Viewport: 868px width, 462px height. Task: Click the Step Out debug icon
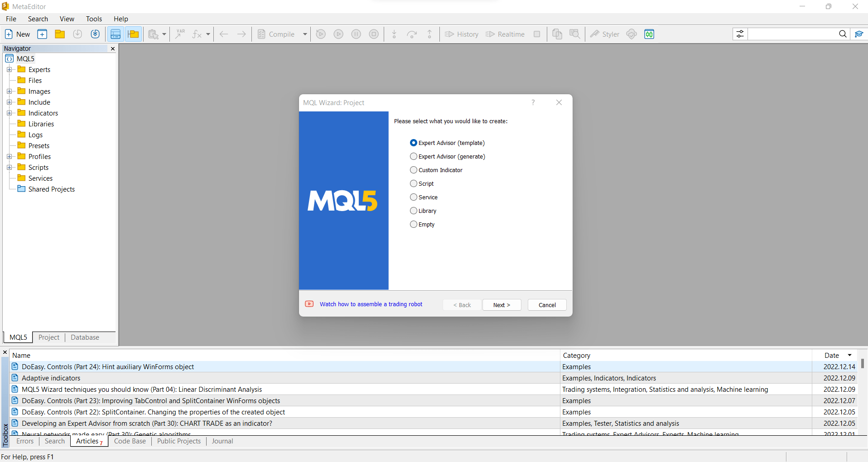(429, 34)
